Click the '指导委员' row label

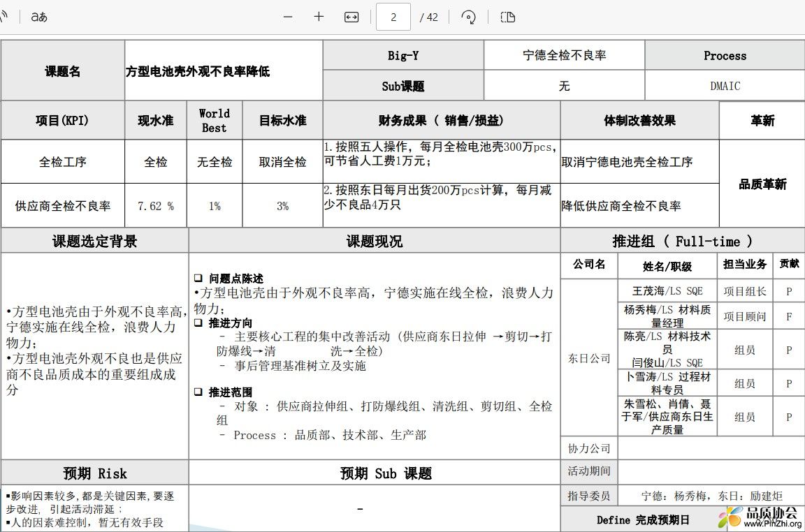[x=589, y=496]
